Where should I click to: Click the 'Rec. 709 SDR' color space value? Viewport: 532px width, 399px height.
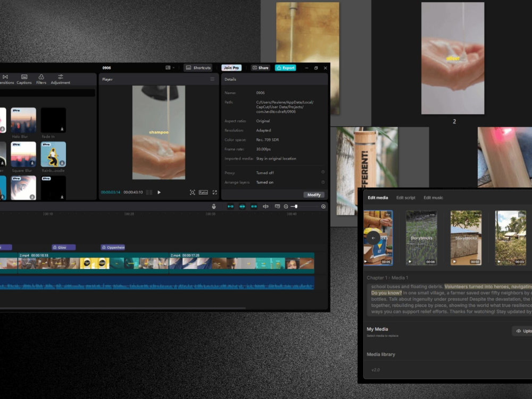[x=268, y=140]
